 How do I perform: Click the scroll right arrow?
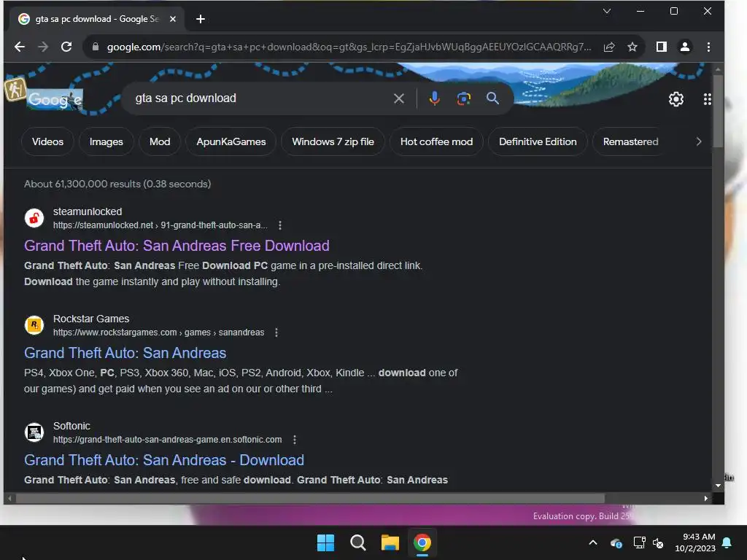706,499
